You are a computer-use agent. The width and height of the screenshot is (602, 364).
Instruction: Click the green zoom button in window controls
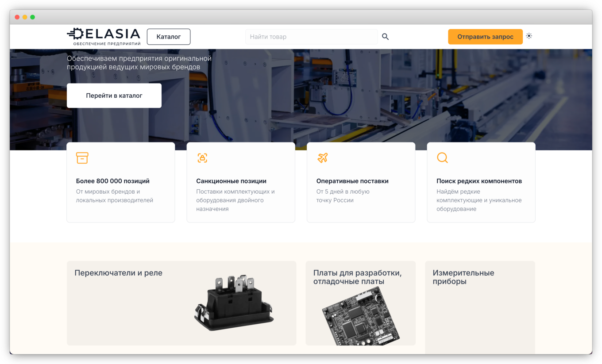[x=32, y=16]
